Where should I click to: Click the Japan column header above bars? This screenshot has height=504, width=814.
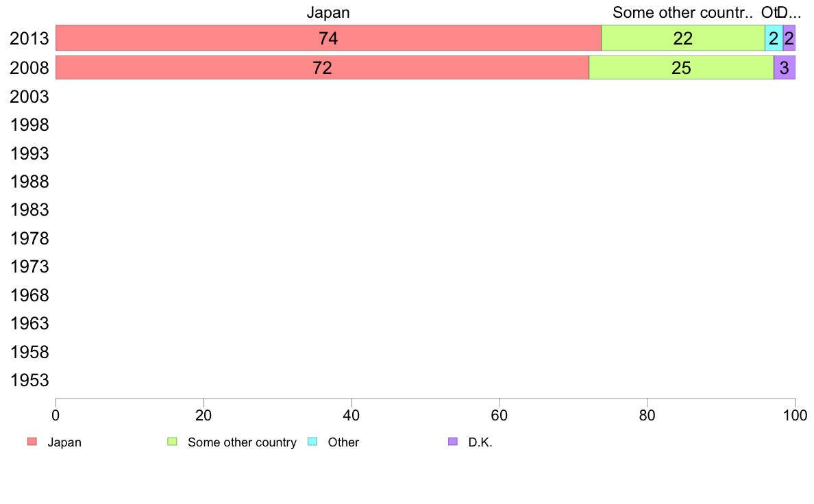pyautogui.click(x=328, y=12)
